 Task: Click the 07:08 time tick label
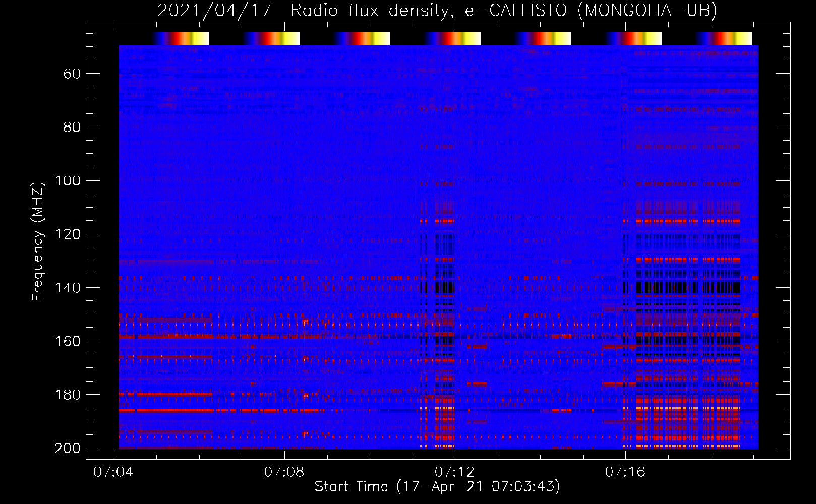point(284,472)
